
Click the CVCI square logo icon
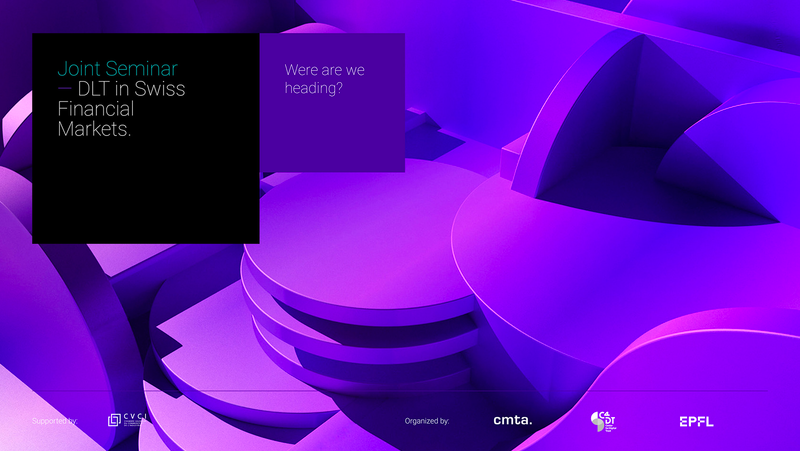[x=115, y=421]
